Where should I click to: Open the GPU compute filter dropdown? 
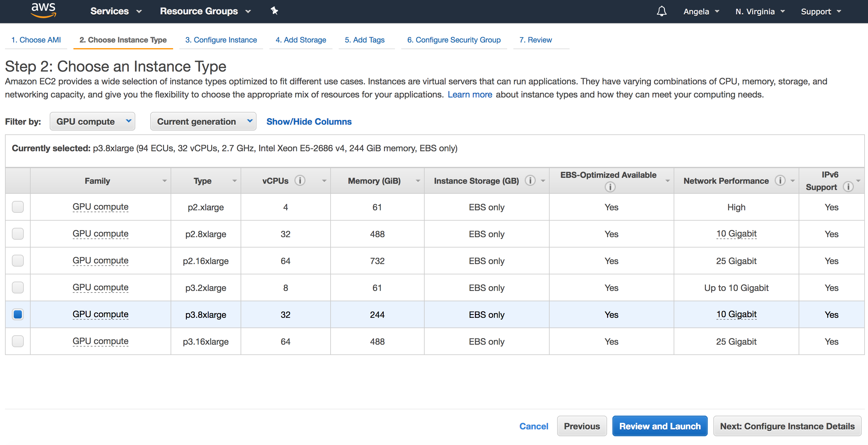click(x=92, y=121)
